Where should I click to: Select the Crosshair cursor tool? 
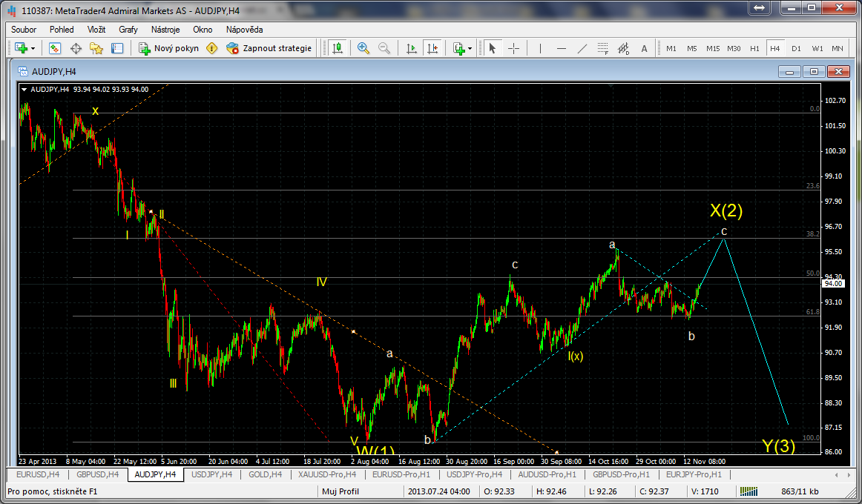(513, 48)
